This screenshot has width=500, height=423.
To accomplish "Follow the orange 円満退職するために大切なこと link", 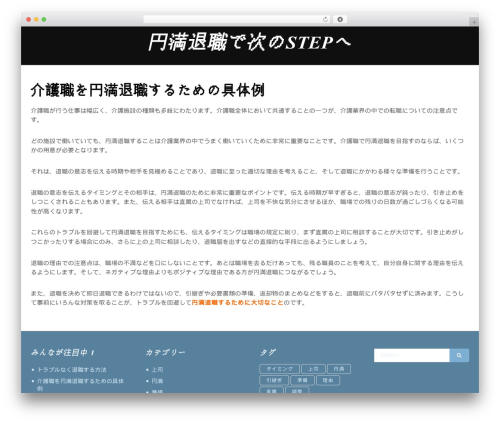I will point(237,303).
